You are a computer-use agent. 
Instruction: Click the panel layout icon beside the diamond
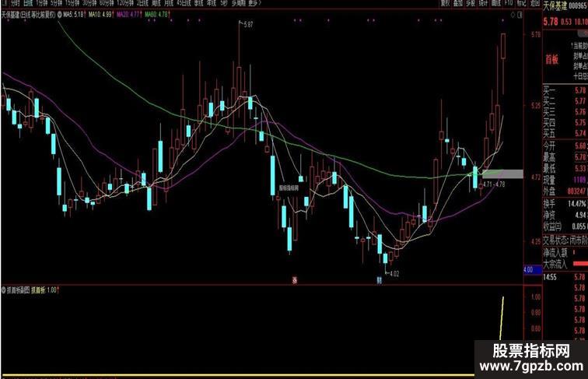520,15
